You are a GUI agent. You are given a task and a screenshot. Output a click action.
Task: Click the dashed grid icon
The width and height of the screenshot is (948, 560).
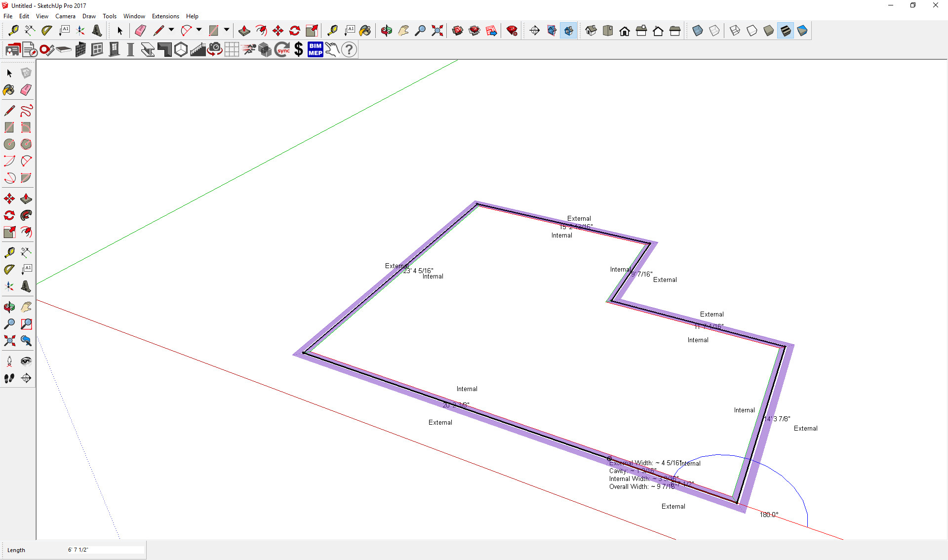pyautogui.click(x=232, y=49)
